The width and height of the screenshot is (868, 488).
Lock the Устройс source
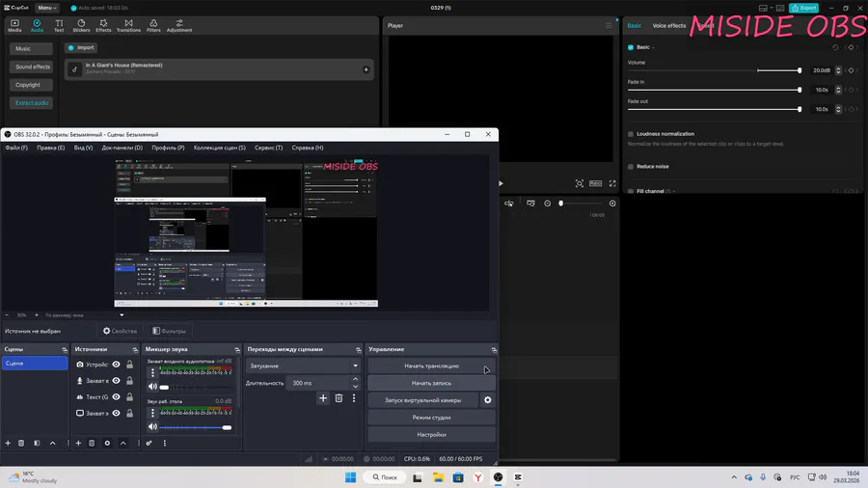129,365
